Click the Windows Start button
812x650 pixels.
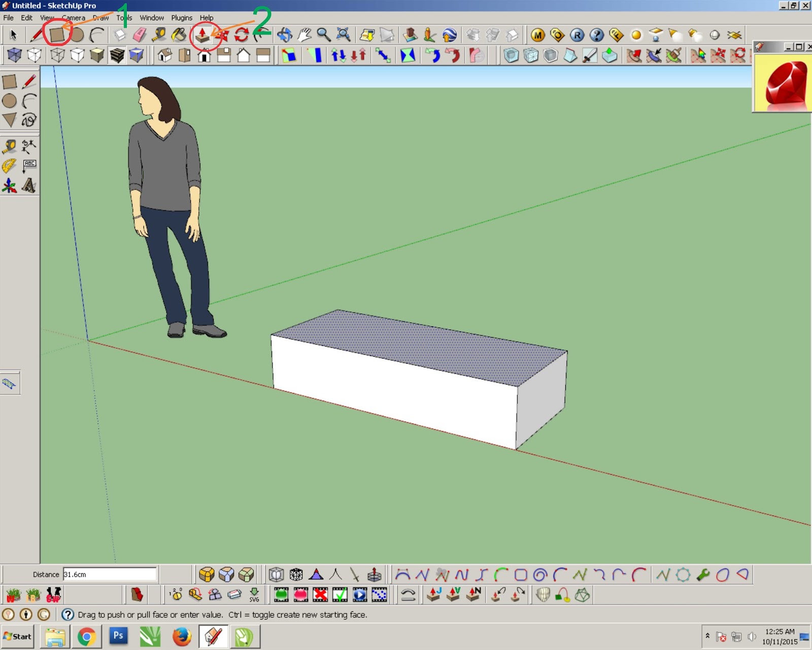18,637
